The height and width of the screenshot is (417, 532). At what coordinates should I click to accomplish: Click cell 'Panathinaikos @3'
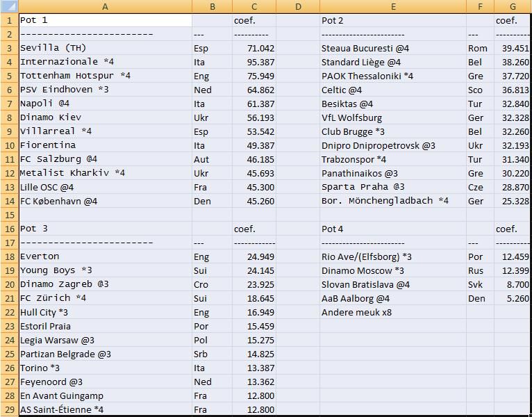point(393,174)
